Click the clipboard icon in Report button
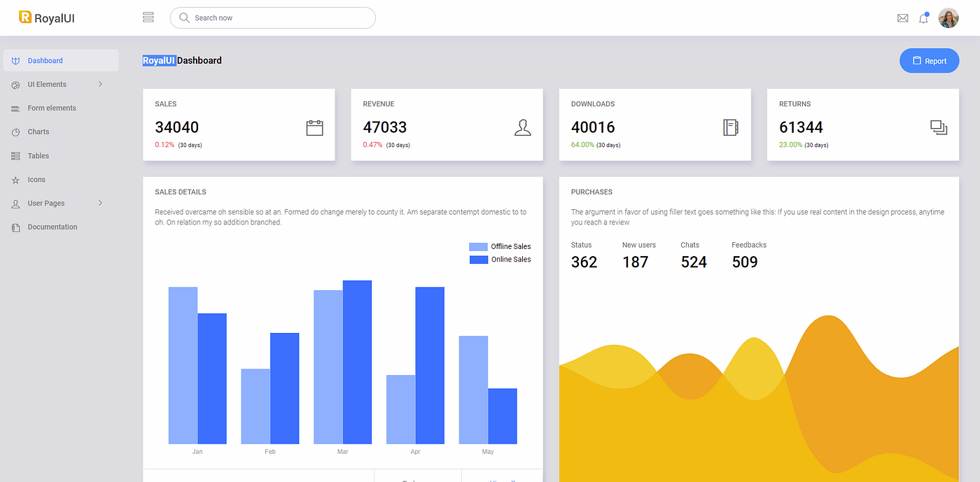Viewport: 980px width, 482px height. pos(916,61)
